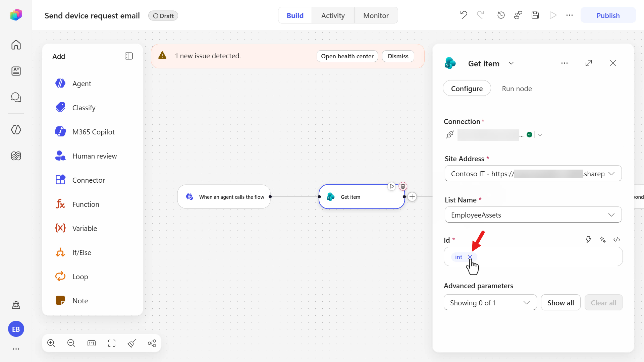Screen dimensions: 644x362
Task: Switch to the Activity tab
Action: [x=333, y=15]
